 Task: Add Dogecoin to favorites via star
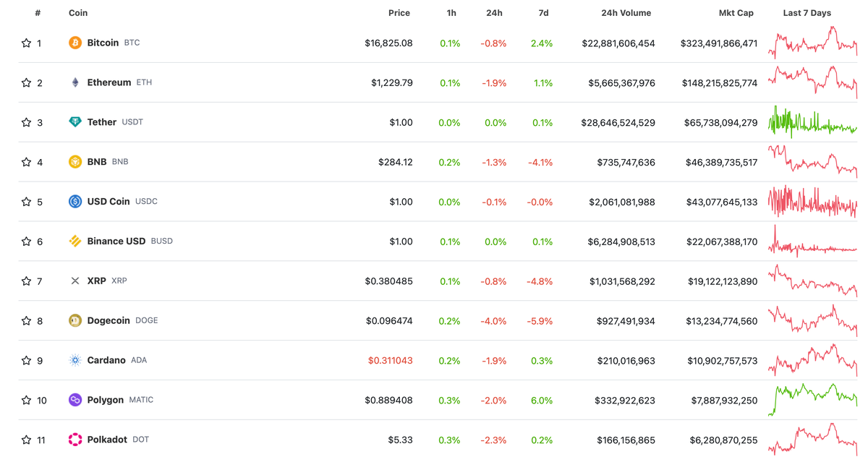[26, 320]
